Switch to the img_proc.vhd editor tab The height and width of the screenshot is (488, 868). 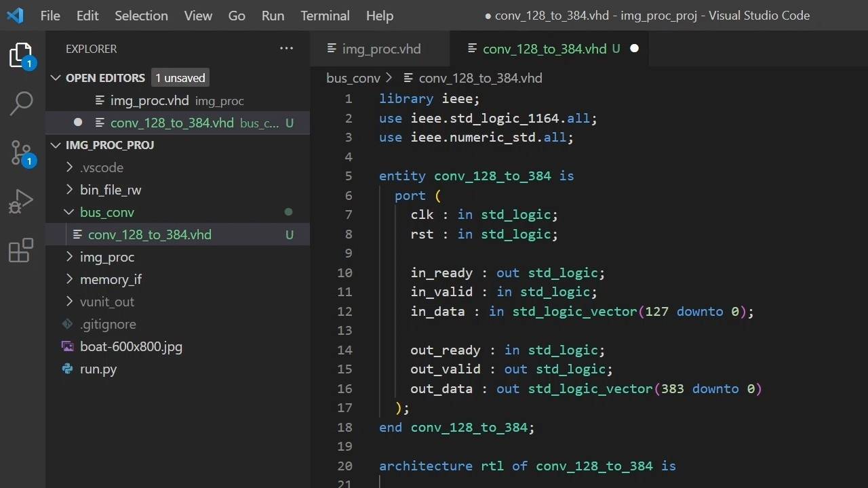(380, 49)
